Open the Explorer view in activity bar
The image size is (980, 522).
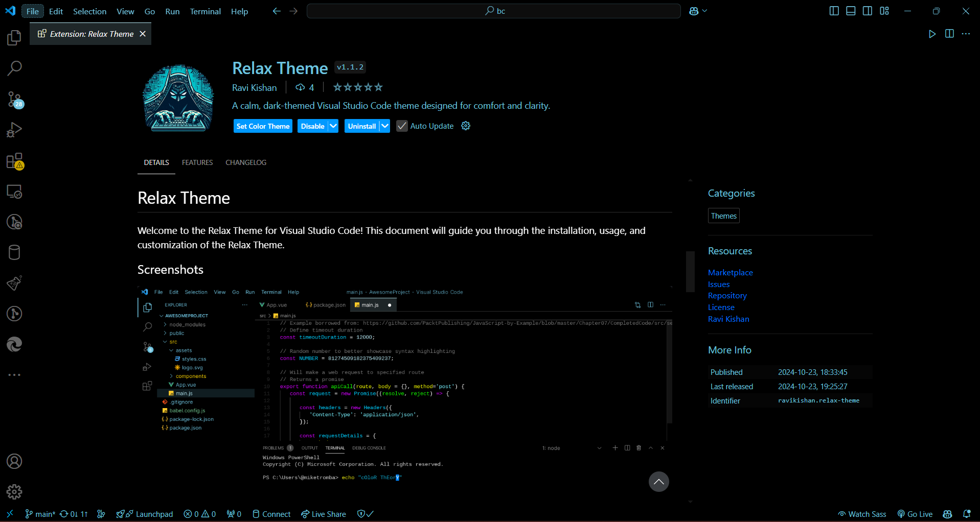pos(14,37)
